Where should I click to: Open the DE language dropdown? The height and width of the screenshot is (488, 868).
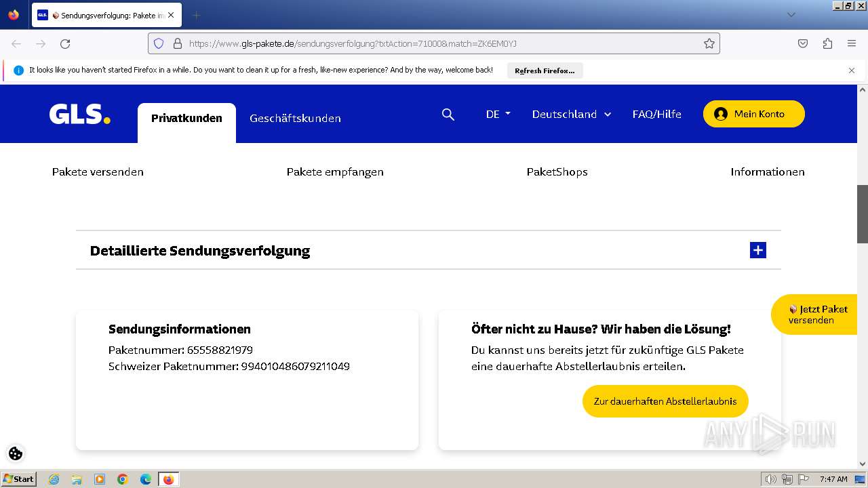point(498,114)
